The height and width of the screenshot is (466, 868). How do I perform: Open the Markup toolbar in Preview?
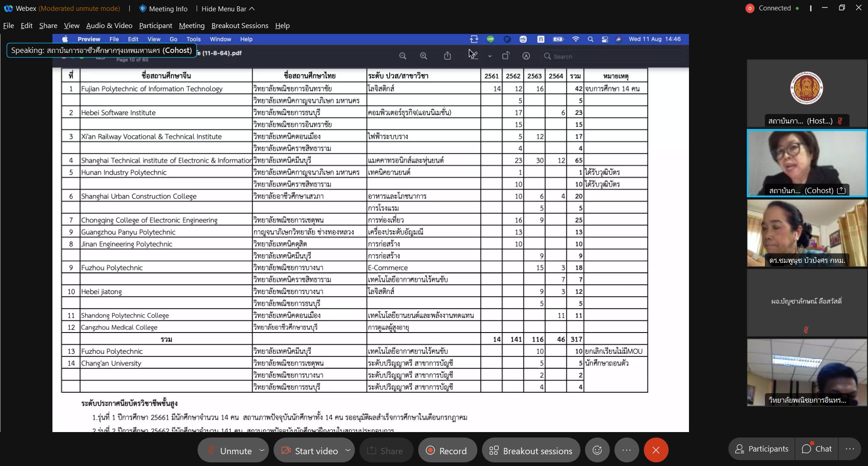pyautogui.click(x=526, y=56)
